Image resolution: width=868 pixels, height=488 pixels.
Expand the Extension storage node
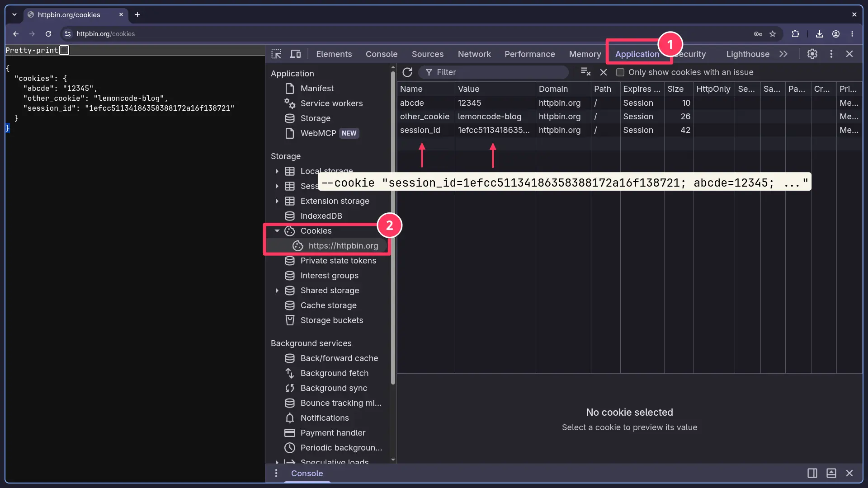coord(277,201)
